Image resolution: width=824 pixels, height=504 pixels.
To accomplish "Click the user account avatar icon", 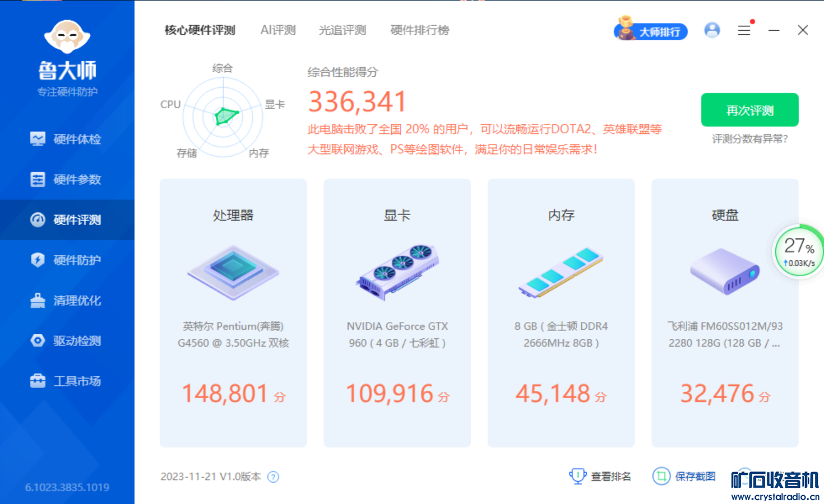I will [x=712, y=30].
